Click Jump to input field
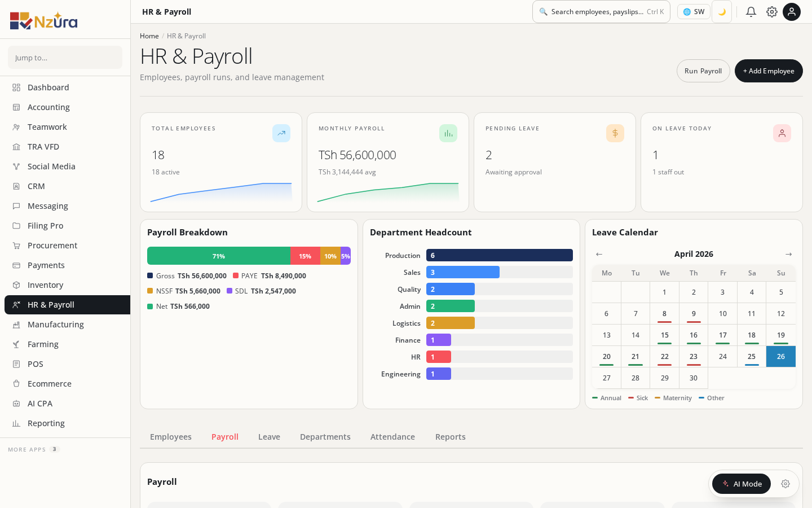This screenshot has width=812, height=508. [x=65, y=58]
